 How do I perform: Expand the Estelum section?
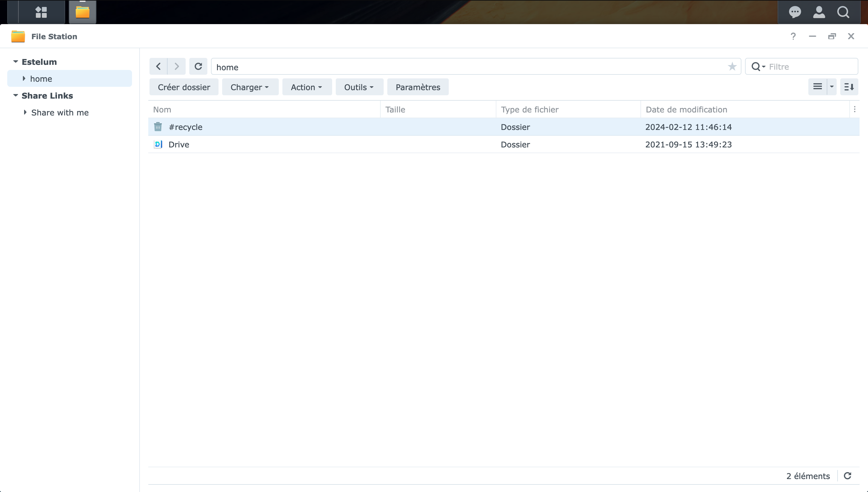click(15, 62)
